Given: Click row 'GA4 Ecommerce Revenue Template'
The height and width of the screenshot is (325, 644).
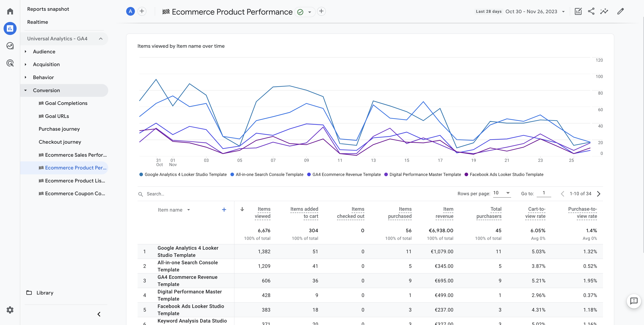Looking at the screenshot, I should pyautogui.click(x=370, y=281).
